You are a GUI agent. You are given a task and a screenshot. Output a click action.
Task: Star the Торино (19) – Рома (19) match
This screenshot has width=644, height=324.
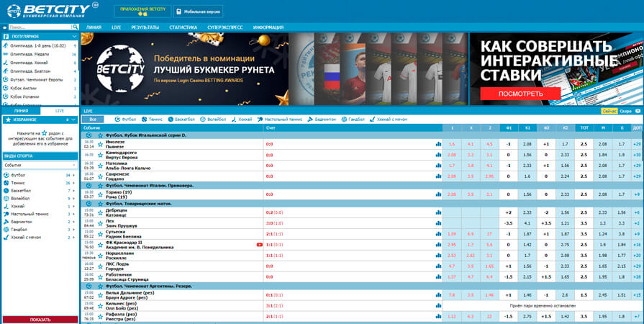(x=100, y=194)
